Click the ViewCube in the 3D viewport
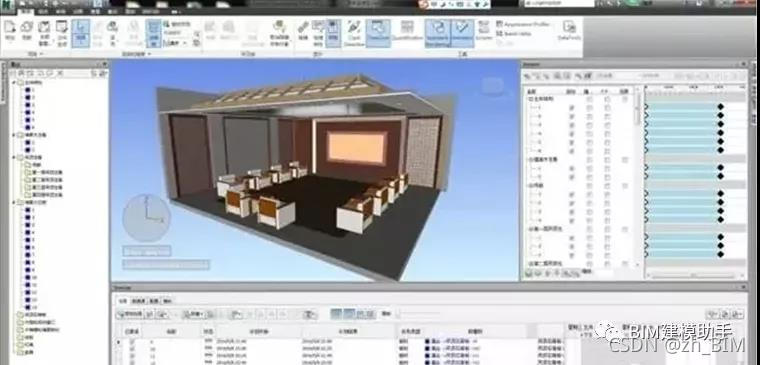 tap(493, 86)
